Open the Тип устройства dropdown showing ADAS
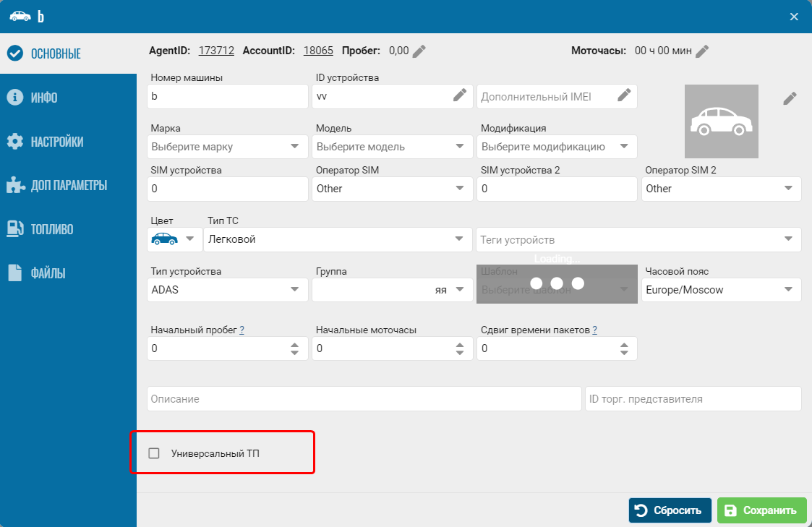Image resolution: width=812 pixels, height=527 pixels. point(228,290)
